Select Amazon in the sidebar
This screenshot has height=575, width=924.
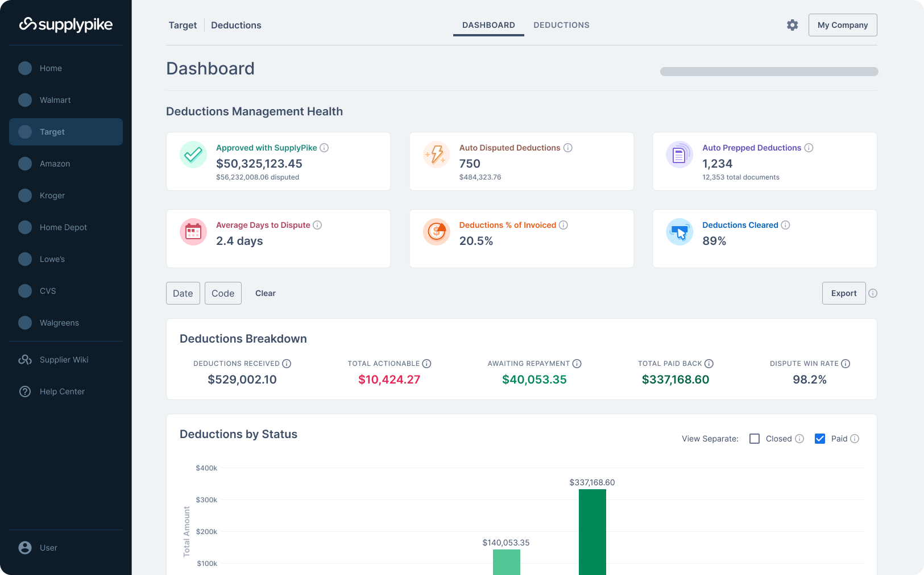click(x=66, y=164)
